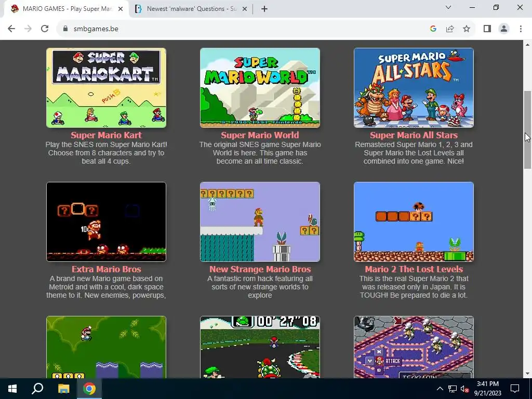Open the isometric ATTACK battle game thumbnail
The width and height of the screenshot is (532, 399).
click(414, 347)
